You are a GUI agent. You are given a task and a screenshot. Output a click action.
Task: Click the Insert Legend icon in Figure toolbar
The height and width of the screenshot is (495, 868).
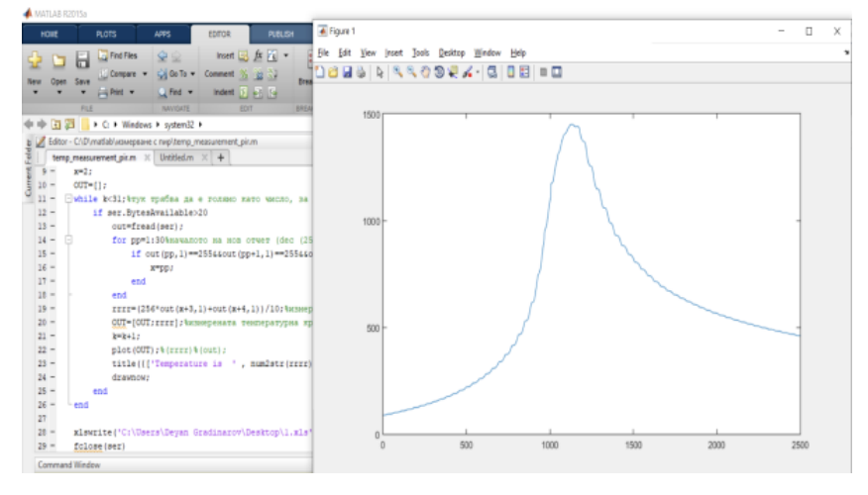[x=524, y=72]
